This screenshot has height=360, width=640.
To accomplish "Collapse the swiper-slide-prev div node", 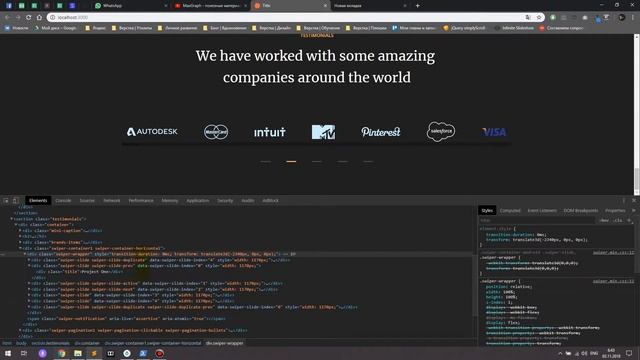I will coord(29,265).
